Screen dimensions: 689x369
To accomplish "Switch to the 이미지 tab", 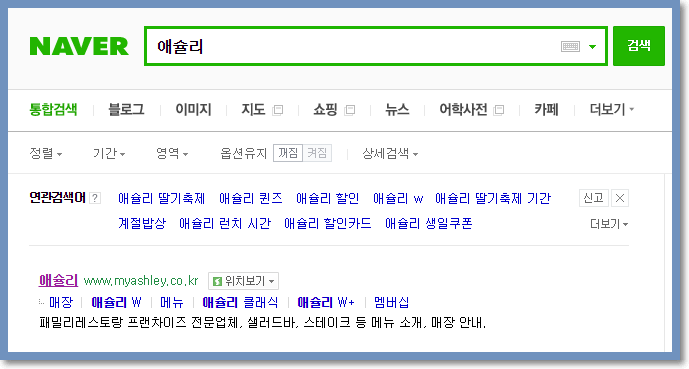I will [193, 109].
